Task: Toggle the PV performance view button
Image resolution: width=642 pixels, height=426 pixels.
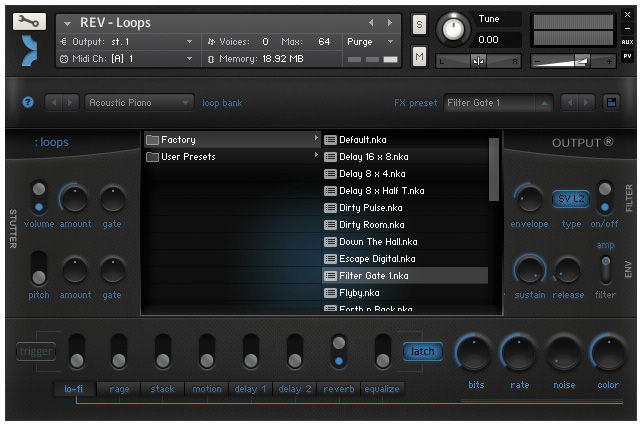Action: click(x=627, y=56)
